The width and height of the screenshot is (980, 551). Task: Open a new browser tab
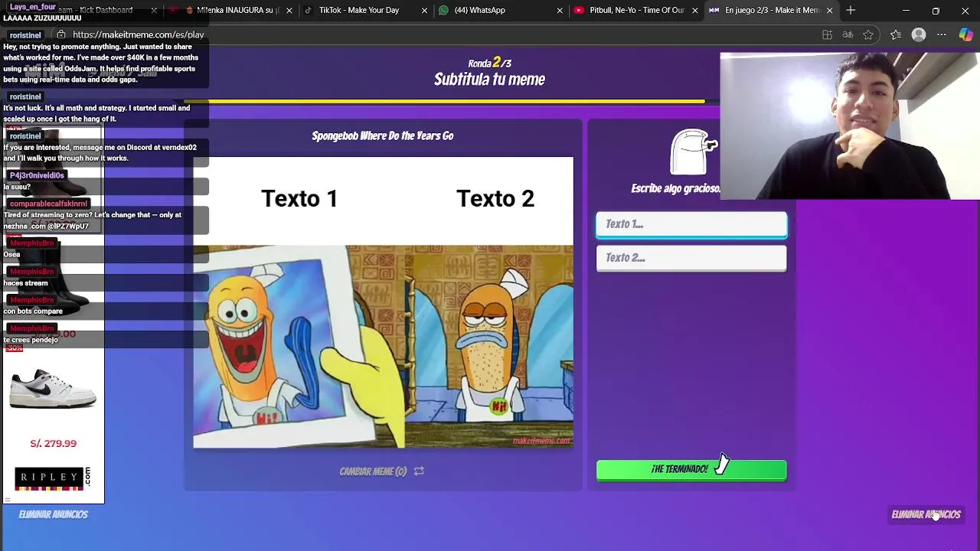point(851,10)
